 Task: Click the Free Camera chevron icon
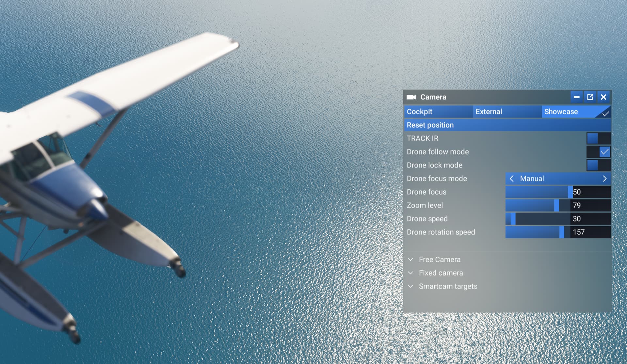pyautogui.click(x=411, y=260)
